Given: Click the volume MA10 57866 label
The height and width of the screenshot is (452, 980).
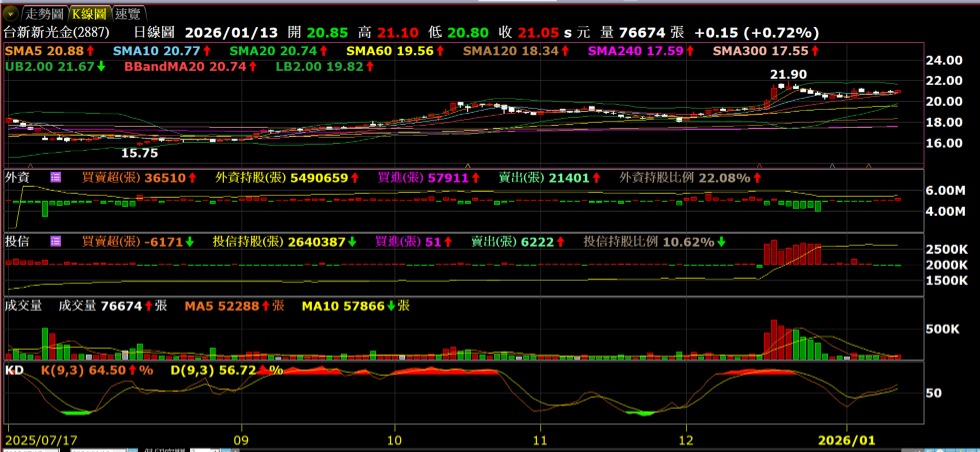Looking at the screenshot, I should 356,306.
